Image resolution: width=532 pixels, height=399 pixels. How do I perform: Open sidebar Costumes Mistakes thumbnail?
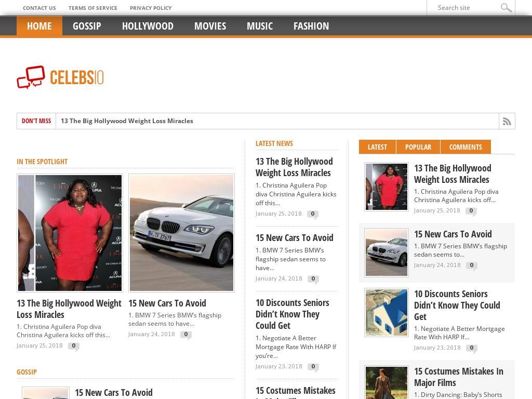[x=387, y=382]
